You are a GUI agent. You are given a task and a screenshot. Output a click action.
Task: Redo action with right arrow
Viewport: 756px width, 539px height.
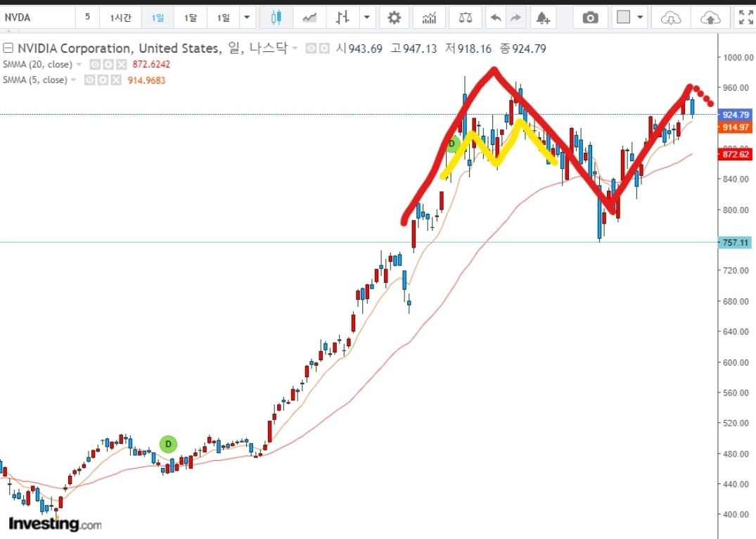[515, 18]
